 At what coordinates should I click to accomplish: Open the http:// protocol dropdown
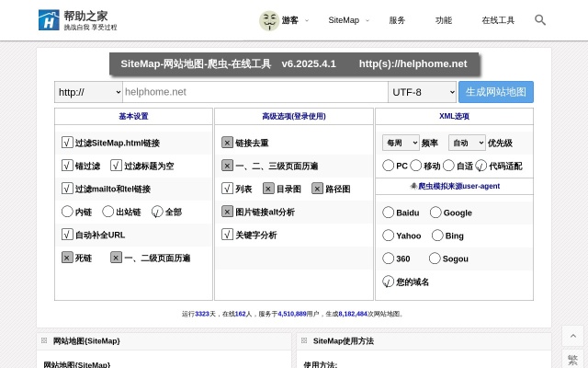(88, 92)
